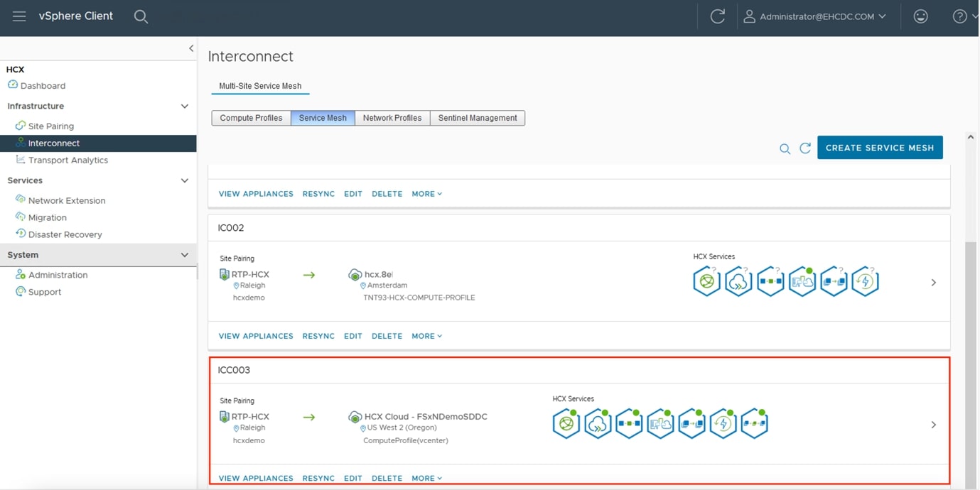Click the Create Service Mesh button
This screenshot has height=490, width=980.
coord(879,148)
